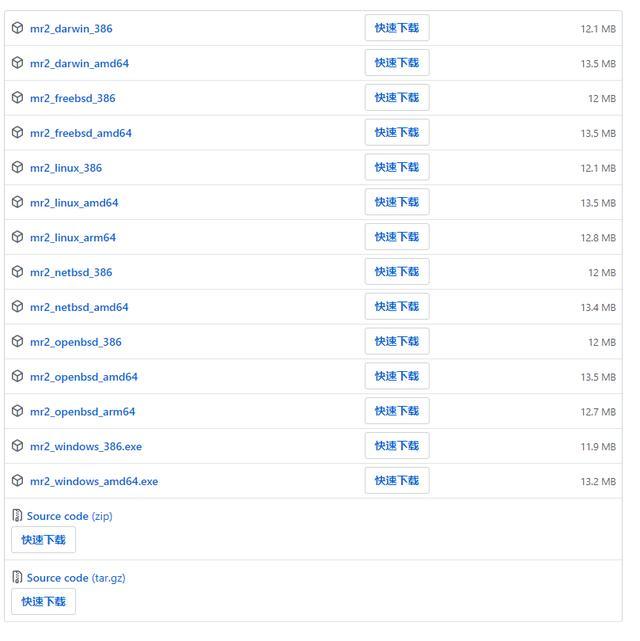The height and width of the screenshot is (641, 640).
Task: Click the zip file icon beside Source code (zip)
Action: [17, 516]
